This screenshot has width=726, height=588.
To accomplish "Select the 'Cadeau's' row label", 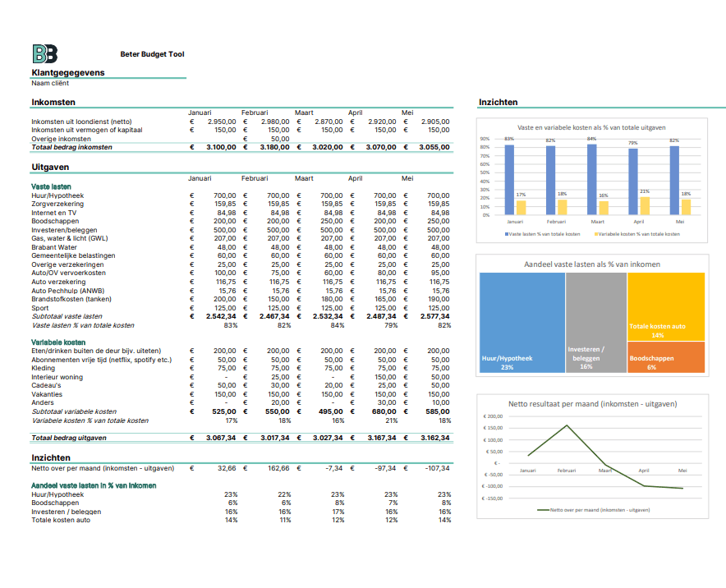I will pos(46,386).
